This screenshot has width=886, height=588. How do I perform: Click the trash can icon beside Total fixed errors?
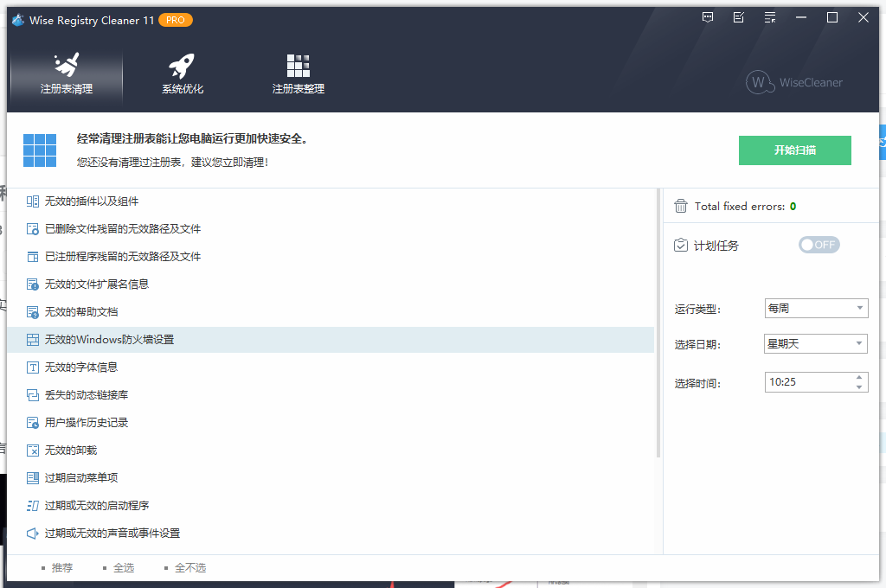(x=681, y=206)
